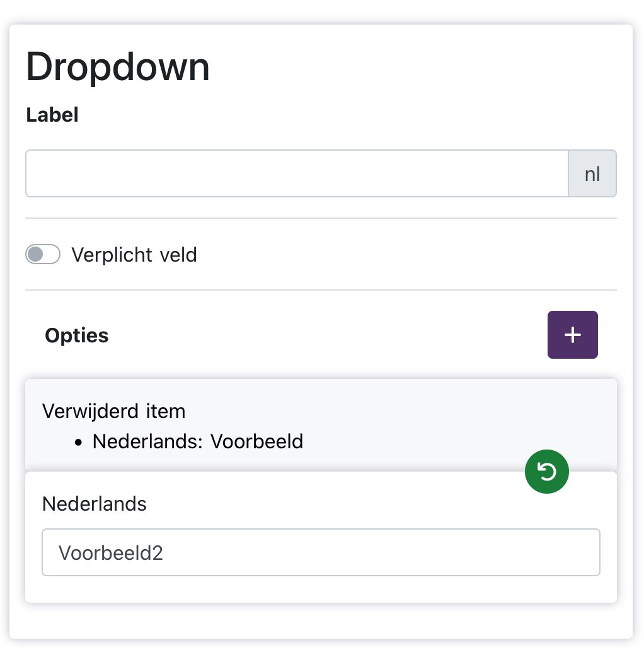Click inside the Voorbeeld2 text field
This screenshot has width=644, height=662.
click(x=321, y=552)
